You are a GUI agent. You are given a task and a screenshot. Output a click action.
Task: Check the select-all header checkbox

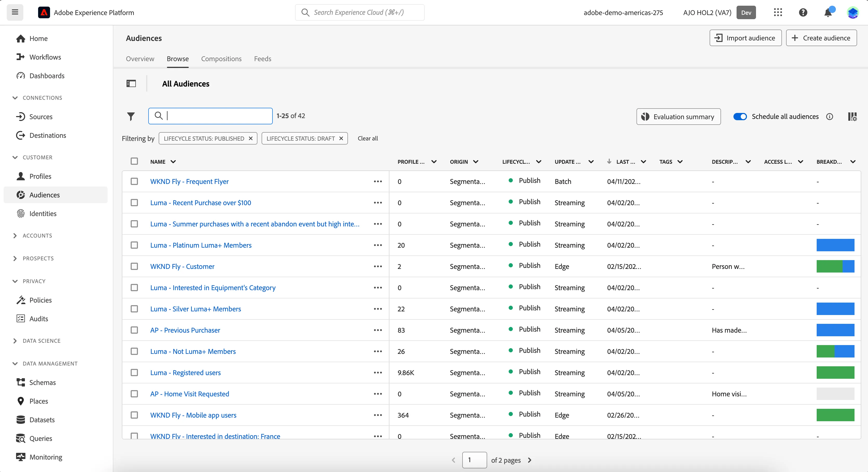[134, 161]
